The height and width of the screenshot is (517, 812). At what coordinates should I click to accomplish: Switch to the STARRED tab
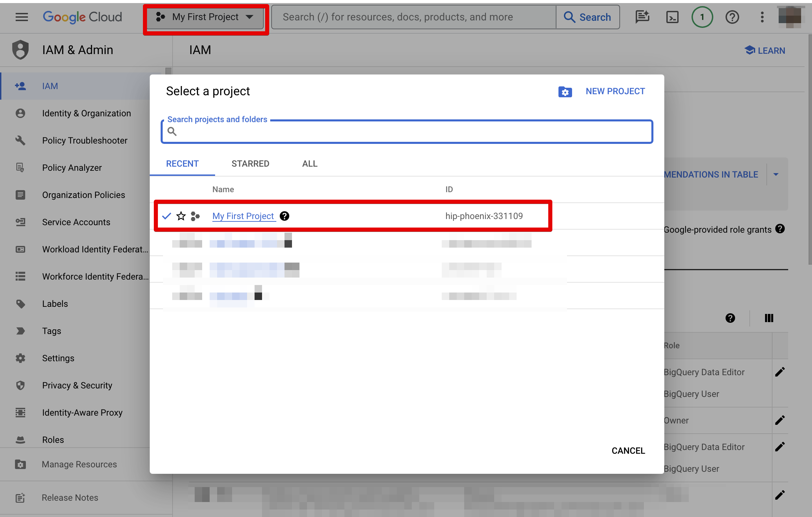point(250,164)
